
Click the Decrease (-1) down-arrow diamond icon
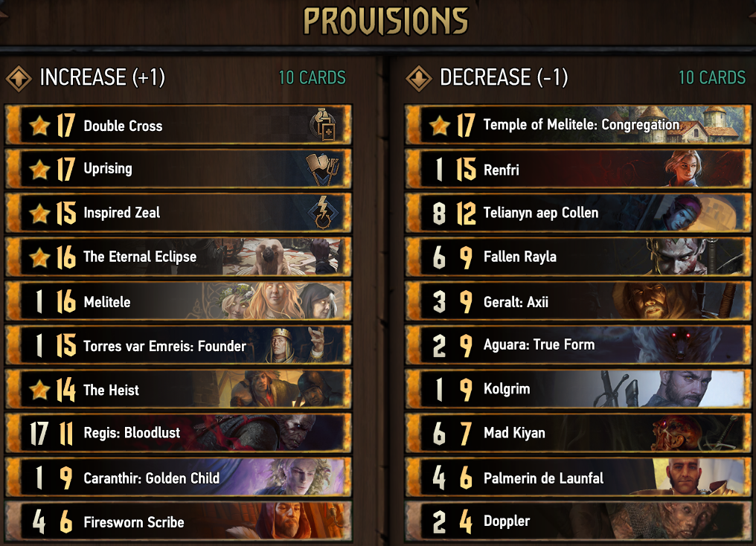419,77
